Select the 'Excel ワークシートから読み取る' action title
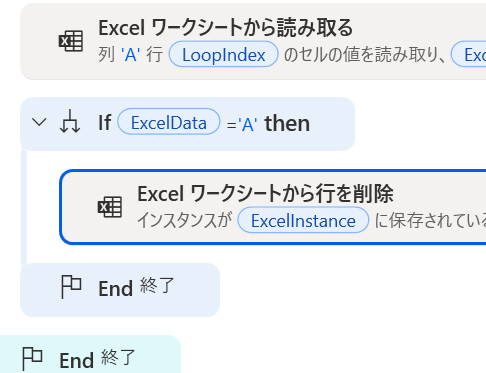This screenshot has width=486, height=373. click(225, 27)
